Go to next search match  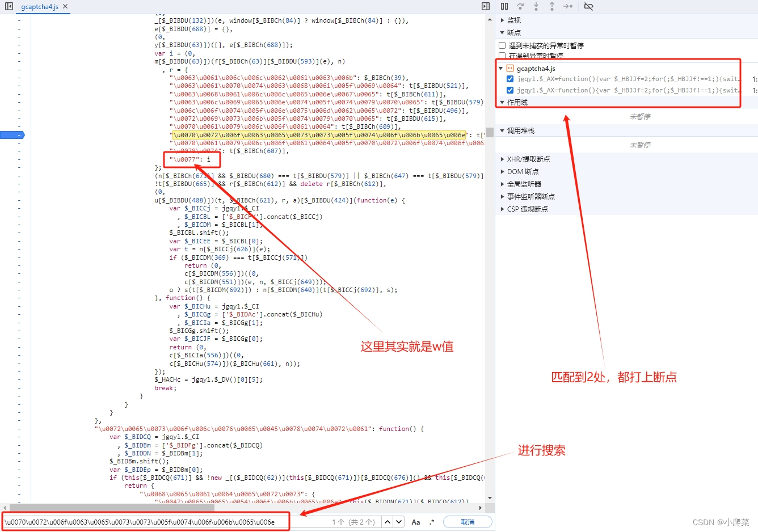click(399, 522)
